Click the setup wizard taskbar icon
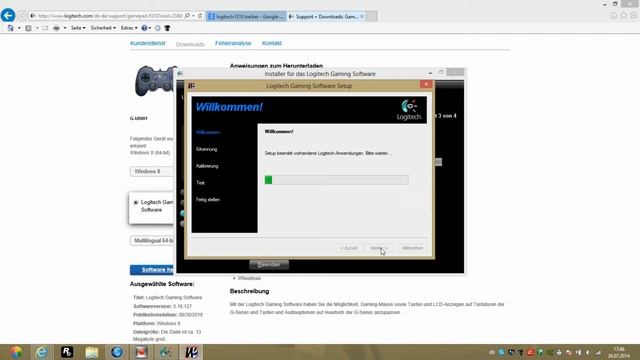The image size is (640, 360). tap(191, 352)
